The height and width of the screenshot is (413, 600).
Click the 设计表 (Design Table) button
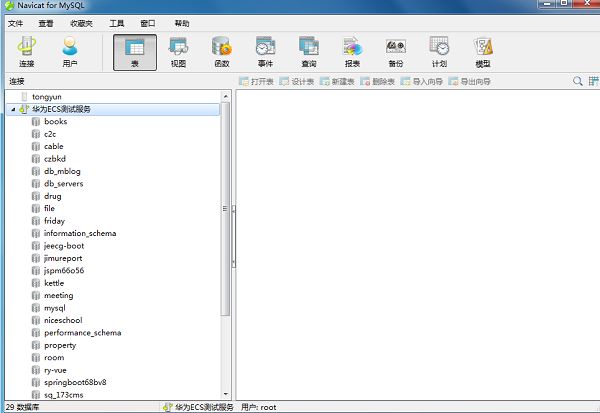coord(297,81)
